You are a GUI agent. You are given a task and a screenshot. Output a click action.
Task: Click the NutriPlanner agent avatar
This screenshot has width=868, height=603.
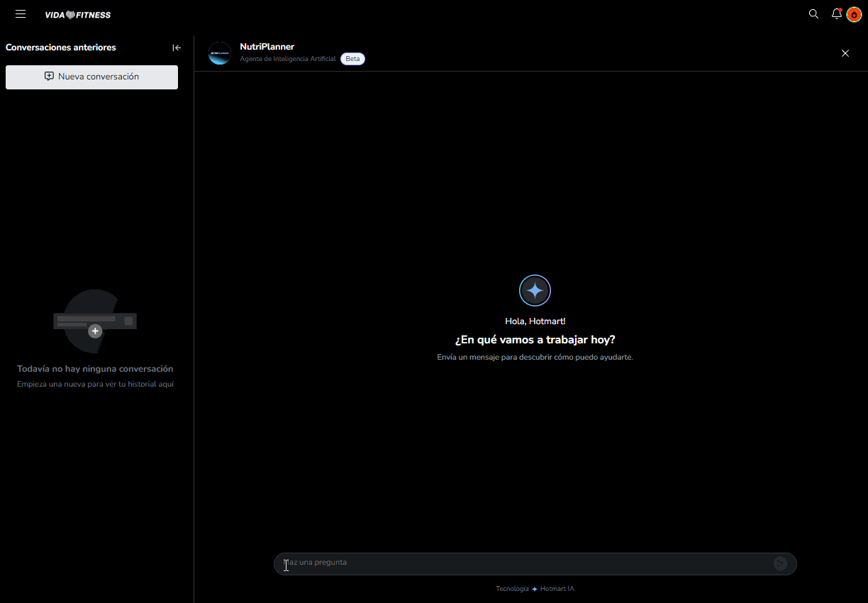coord(220,53)
